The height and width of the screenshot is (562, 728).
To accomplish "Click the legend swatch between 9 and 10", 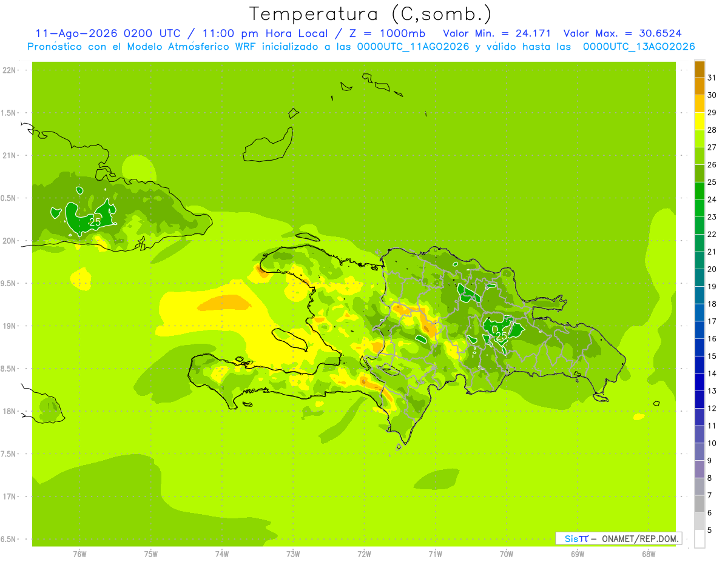I will (x=699, y=452).
